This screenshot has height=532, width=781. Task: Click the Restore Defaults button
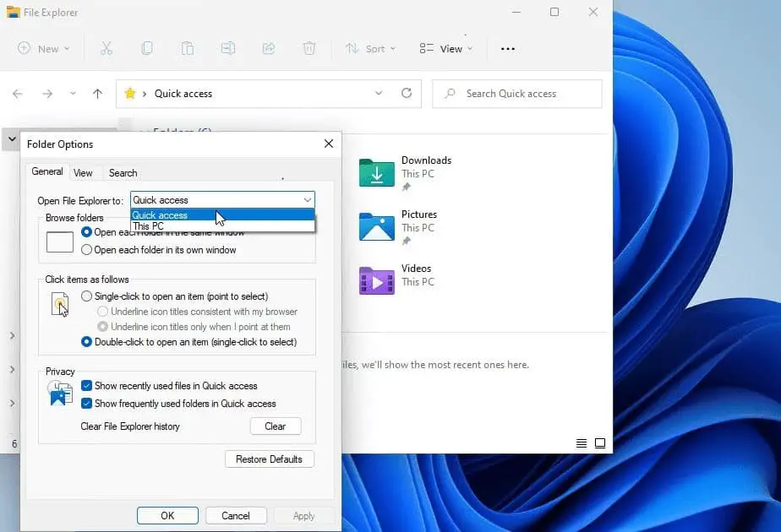tap(269, 459)
